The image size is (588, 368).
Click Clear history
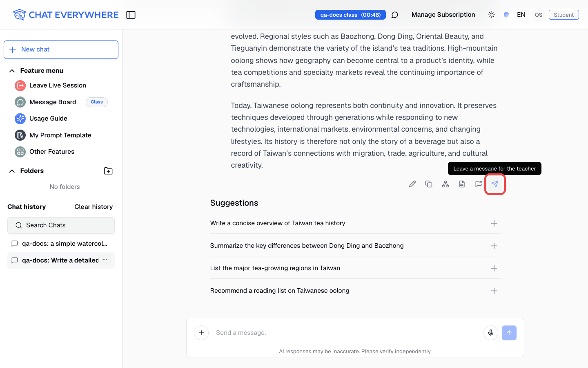94,207
